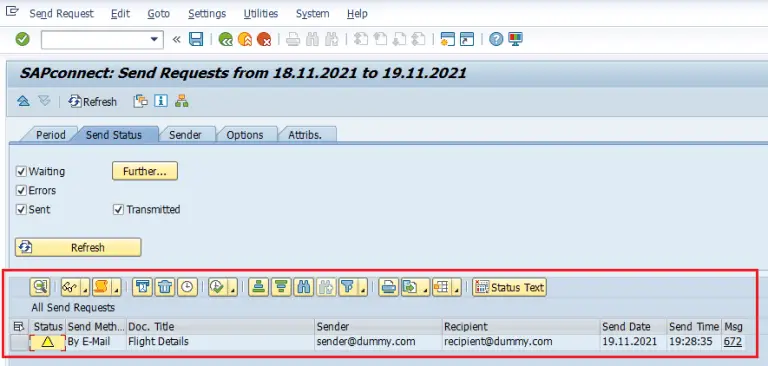
Task: Click the Change Layout grid icon
Action: [x=442, y=287]
